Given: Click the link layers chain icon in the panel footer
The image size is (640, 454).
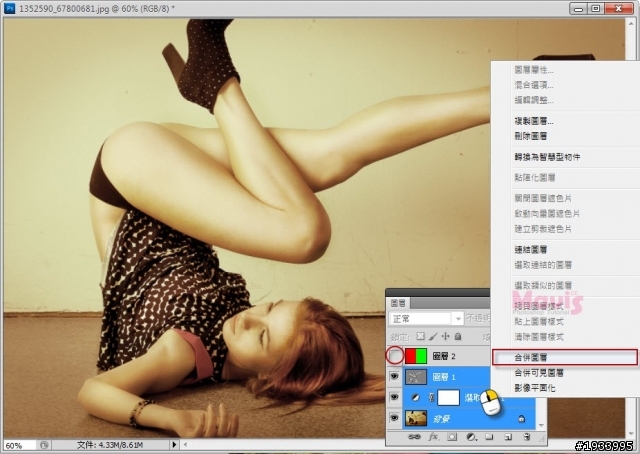Looking at the screenshot, I should [x=414, y=437].
